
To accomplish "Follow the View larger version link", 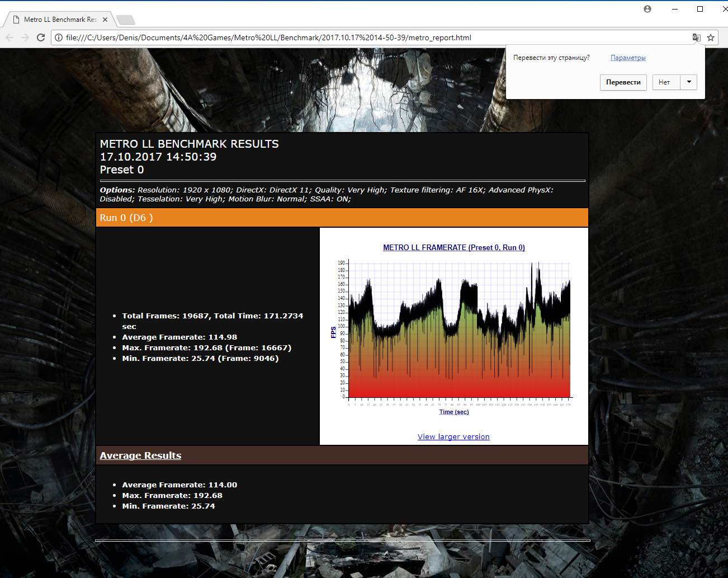I will pos(453,436).
